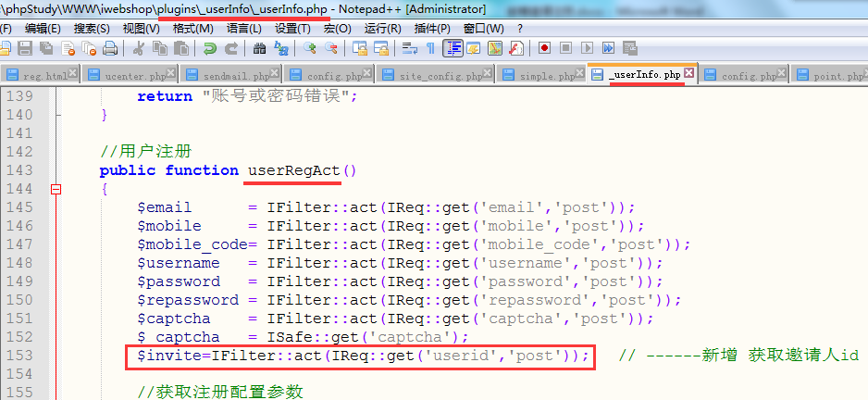Screen dimensions: 868x400
Task: Click the Redo arrow icon
Action: tap(230, 48)
